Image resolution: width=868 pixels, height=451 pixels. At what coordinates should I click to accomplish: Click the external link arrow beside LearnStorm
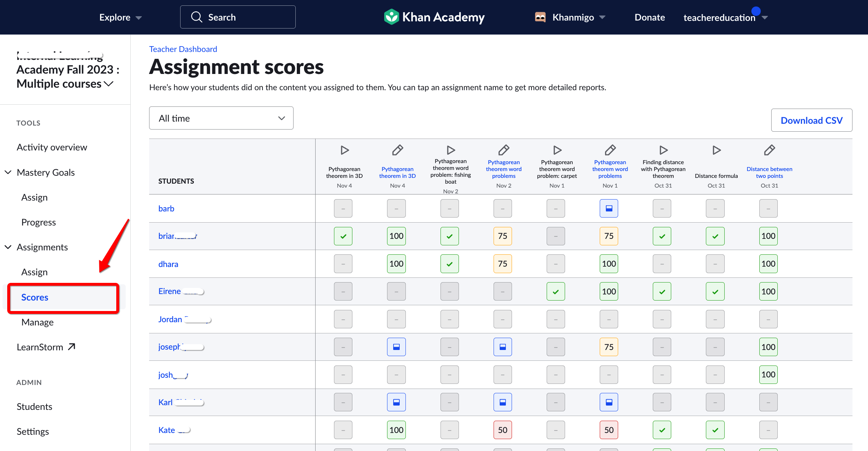coord(71,346)
